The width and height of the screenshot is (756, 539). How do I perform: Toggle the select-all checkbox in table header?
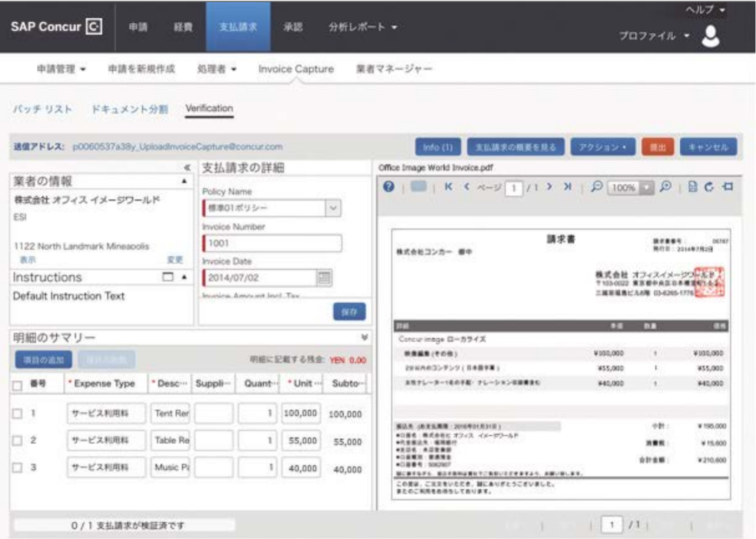point(17,385)
